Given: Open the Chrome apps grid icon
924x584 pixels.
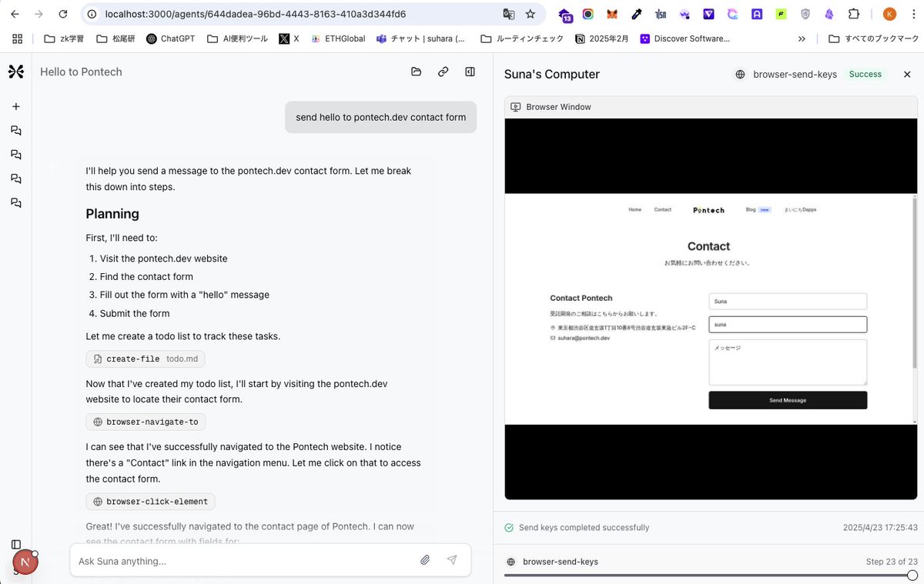Looking at the screenshot, I should tap(17, 38).
